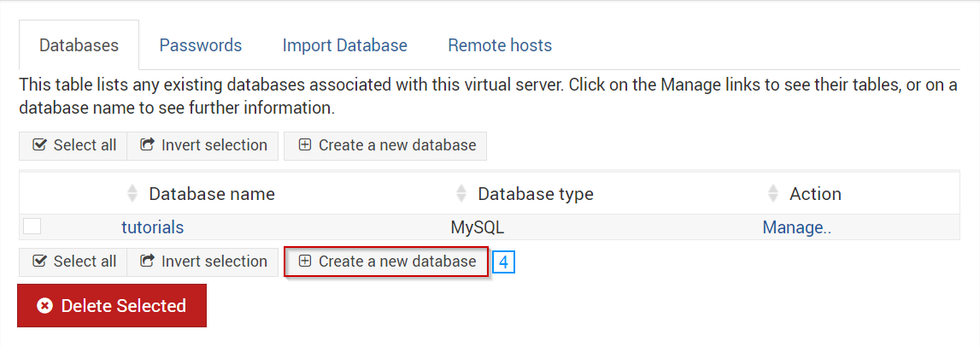Click the X icon on Delete Selected
The image size is (980, 347).
pos(44,306)
